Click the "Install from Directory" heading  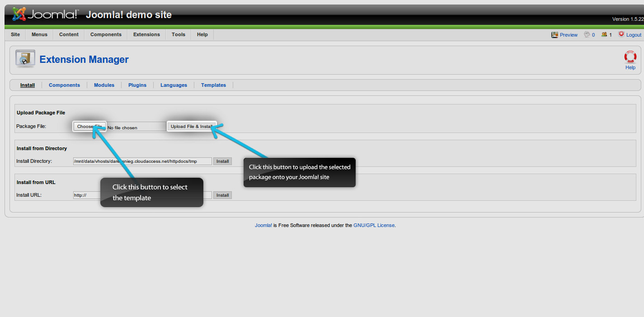point(42,148)
